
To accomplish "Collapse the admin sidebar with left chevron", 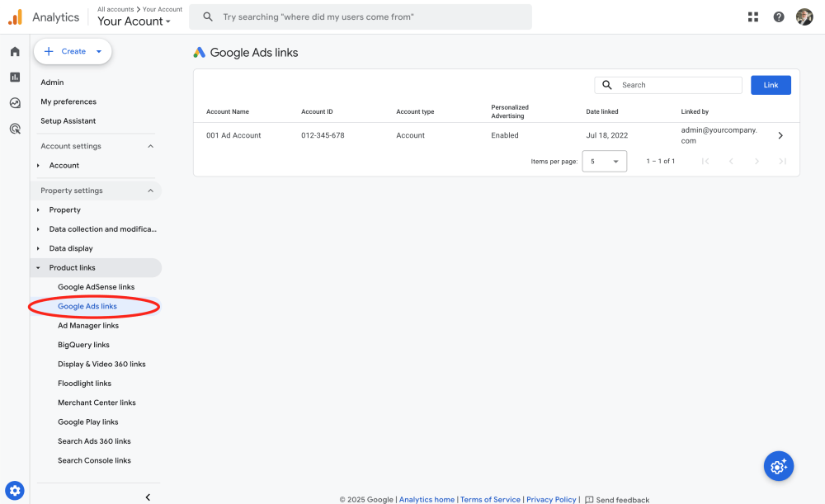I will pyautogui.click(x=148, y=497).
